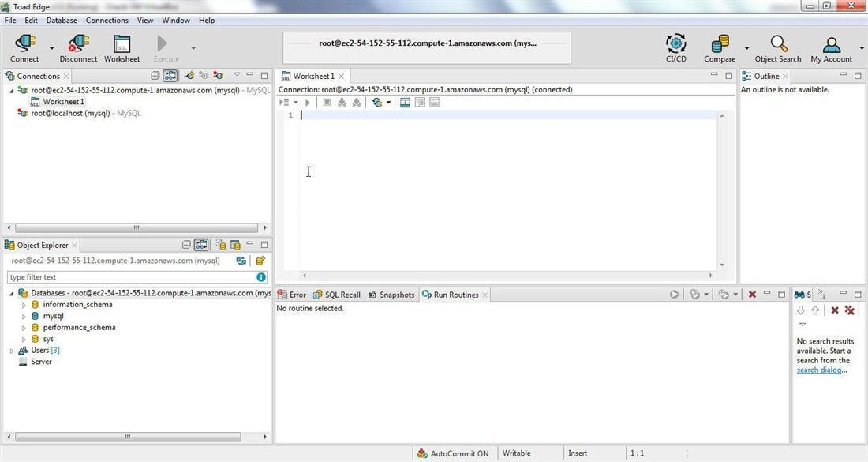
Task: Click the table-database icon in Object Explorer toolbar
Action: click(235, 244)
